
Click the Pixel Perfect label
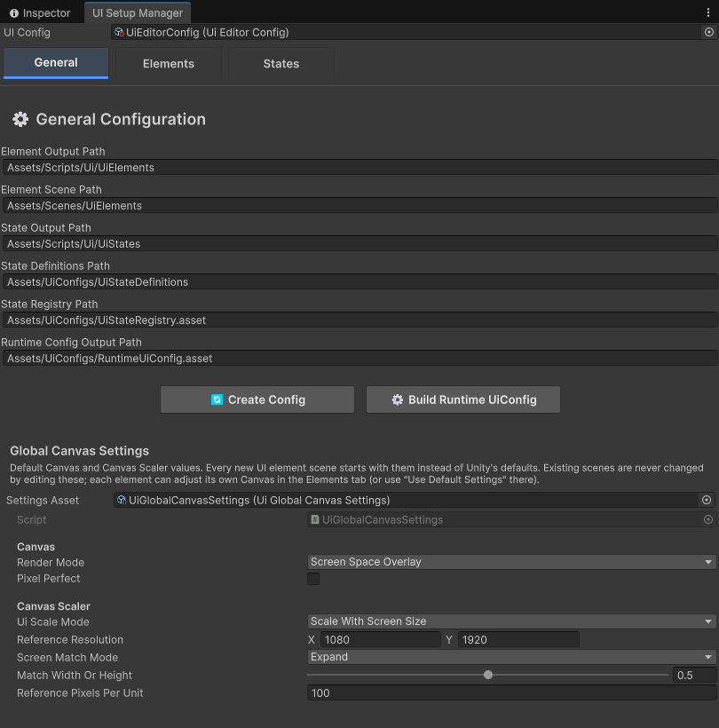coord(48,579)
